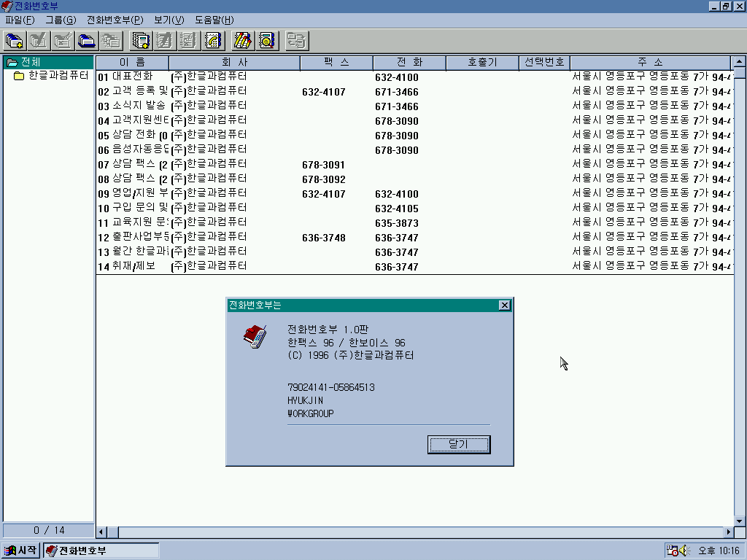The image size is (747, 560).
Task: Click the add group toolbar icon
Action: click(x=15, y=41)
